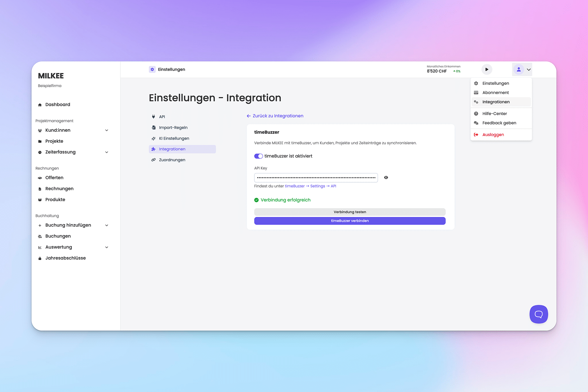This screenshot has width=588, height=392.
Task: Select Abonnement from the user menu
Action: 495,93
